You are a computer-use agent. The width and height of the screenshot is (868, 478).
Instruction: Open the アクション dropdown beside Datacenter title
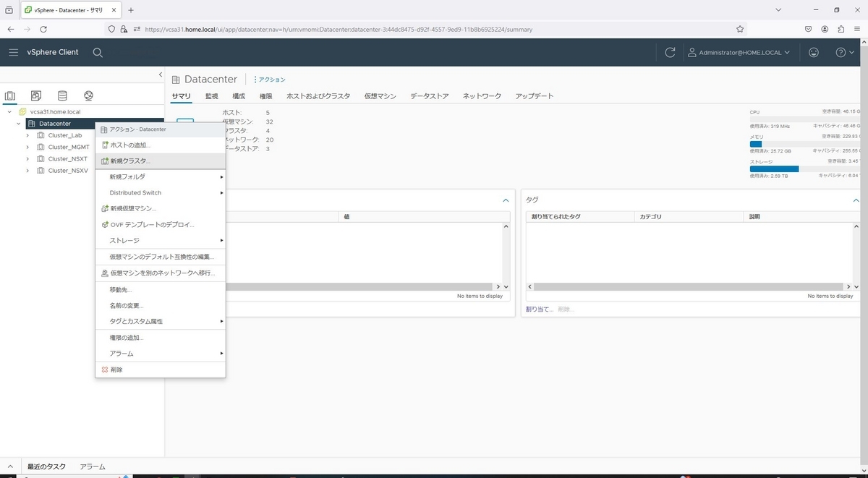tap(270, 80)
